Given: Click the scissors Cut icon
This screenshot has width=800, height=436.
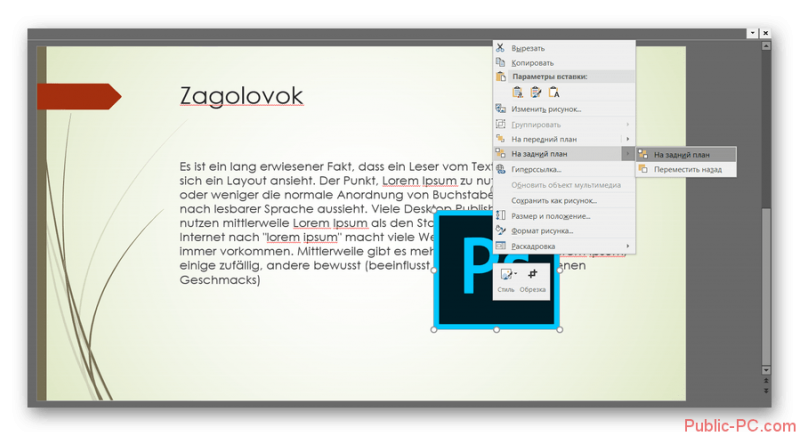Looking at the screenshot, I should (501, 47).
